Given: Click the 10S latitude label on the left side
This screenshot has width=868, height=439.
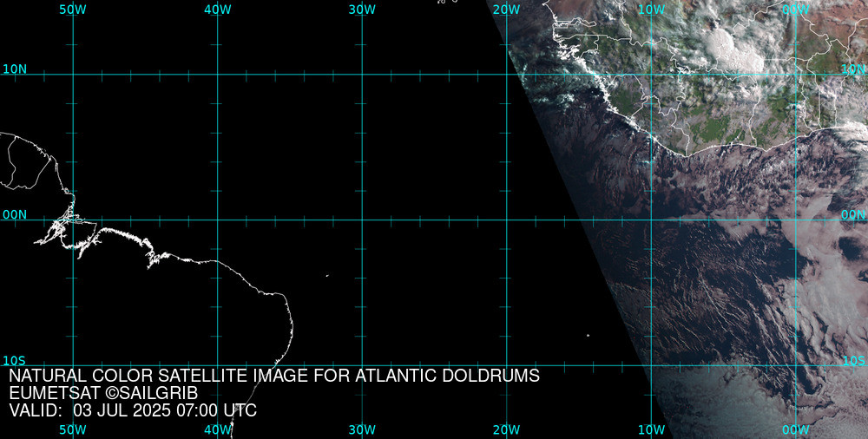Looking at the screenshot, I should tap(15, 361).
